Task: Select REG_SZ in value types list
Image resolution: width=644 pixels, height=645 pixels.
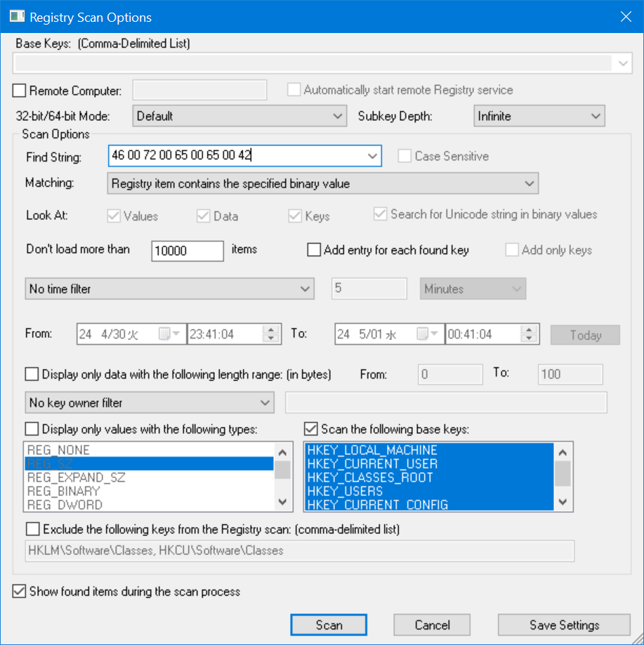Action: (150, 464)
